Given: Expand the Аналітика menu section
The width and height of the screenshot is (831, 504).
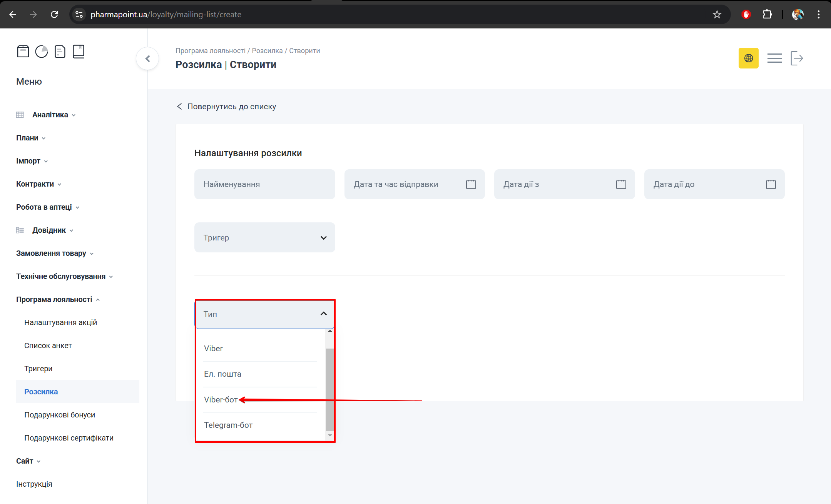Looking at the screenshot, I should pos(50,115).
